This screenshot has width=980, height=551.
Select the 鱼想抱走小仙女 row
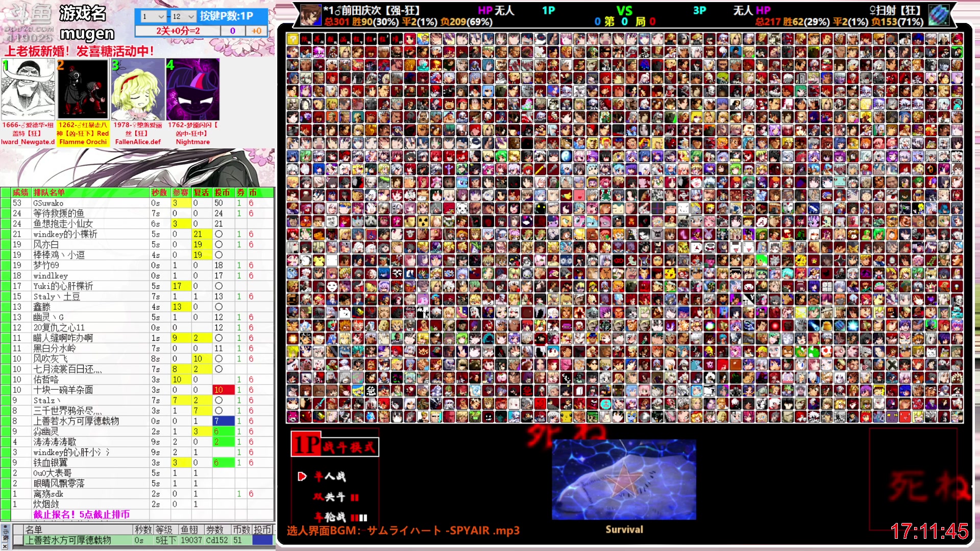point(138,223)
